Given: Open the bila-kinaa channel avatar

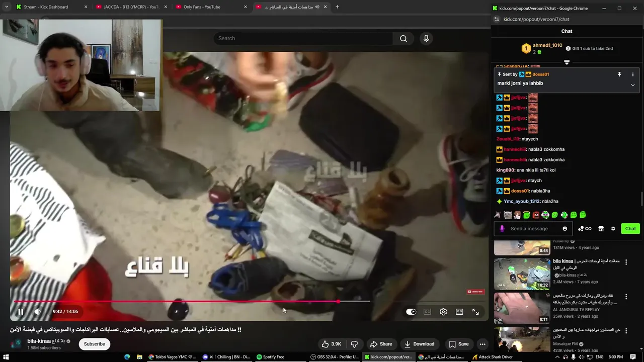Looking at the screenshot, I should (x=17, y=344).
